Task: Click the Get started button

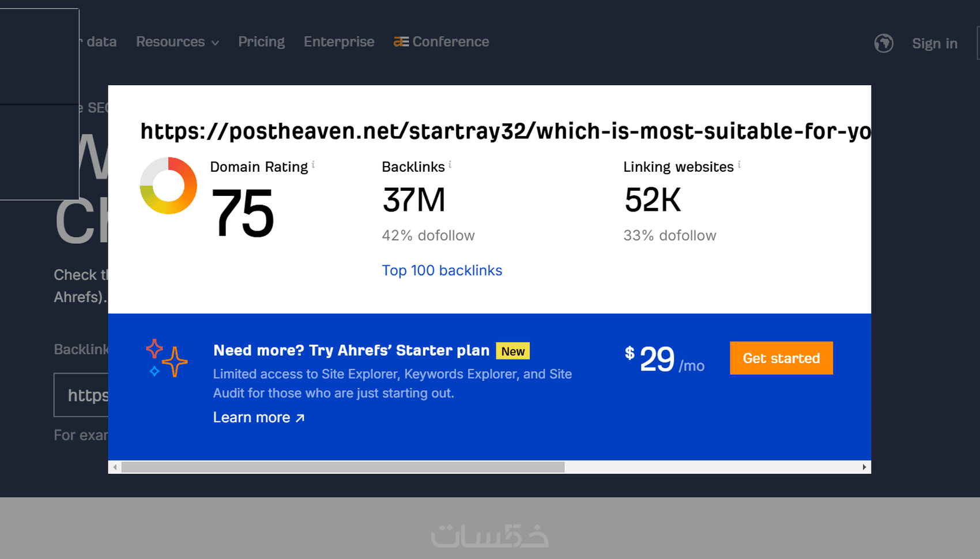Action: point(781,358)
